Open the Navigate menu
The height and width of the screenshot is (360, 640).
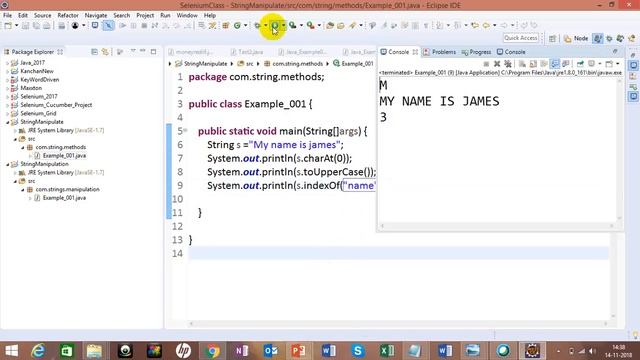point(96,15)
